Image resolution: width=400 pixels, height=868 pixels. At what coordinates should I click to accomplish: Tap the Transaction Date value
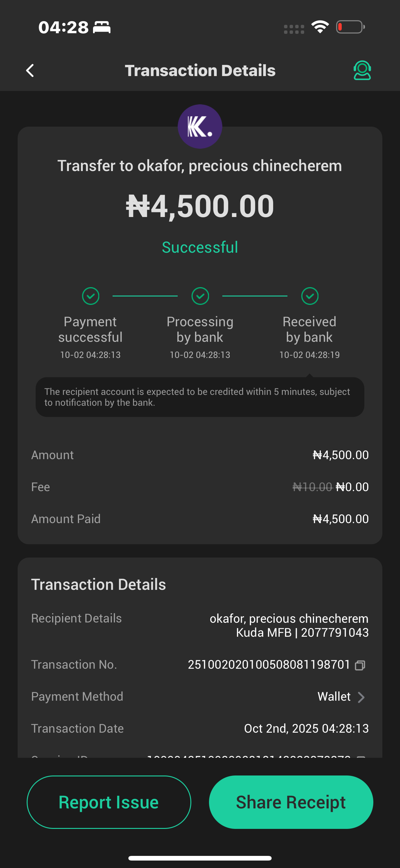pos(306,729)
